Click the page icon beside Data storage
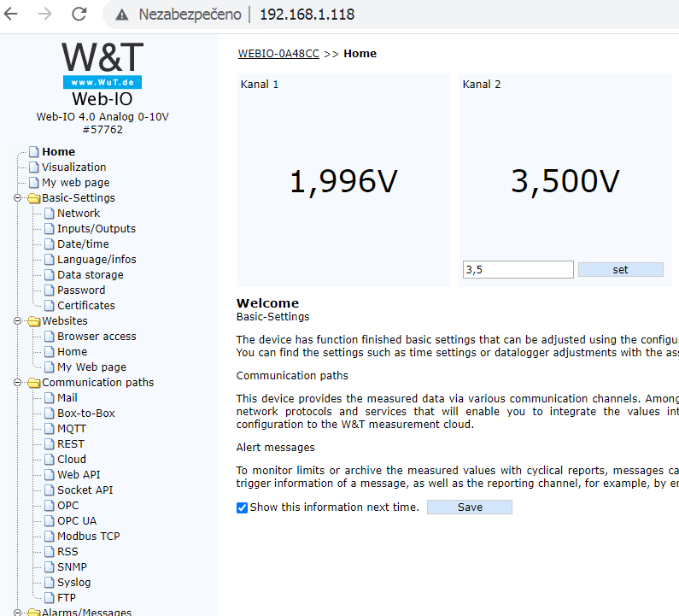 pos(50,274)
